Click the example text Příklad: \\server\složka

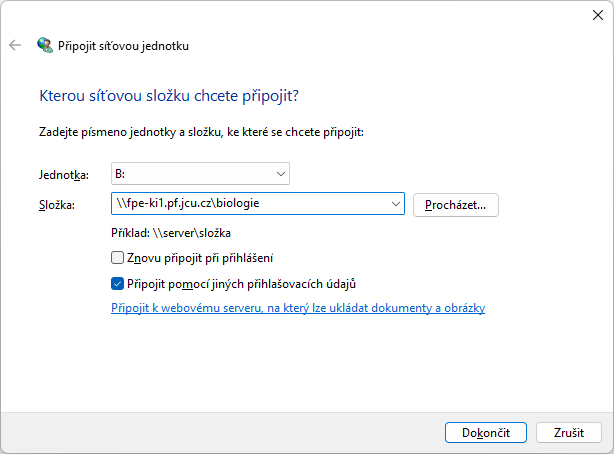(x=171, y=233)
